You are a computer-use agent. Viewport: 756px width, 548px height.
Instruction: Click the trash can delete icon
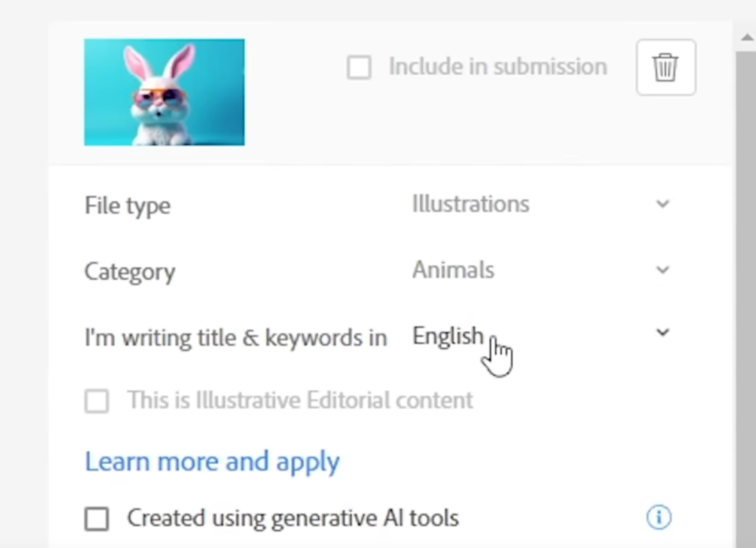[665, 67]
